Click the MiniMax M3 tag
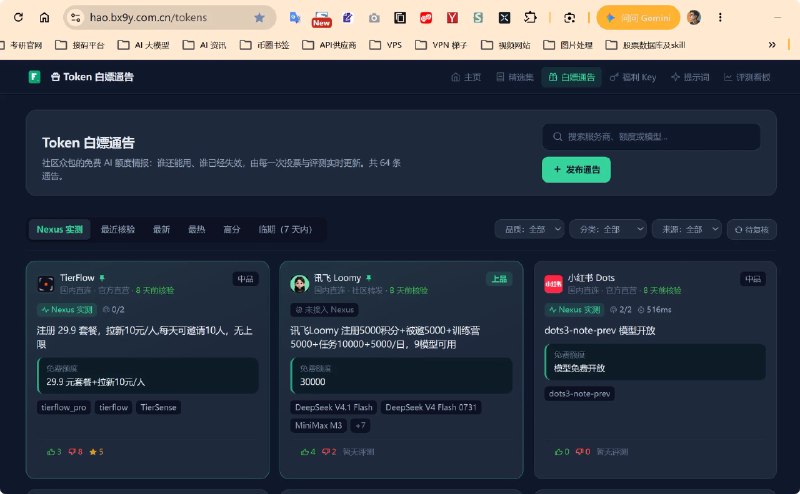 (318, 426)
